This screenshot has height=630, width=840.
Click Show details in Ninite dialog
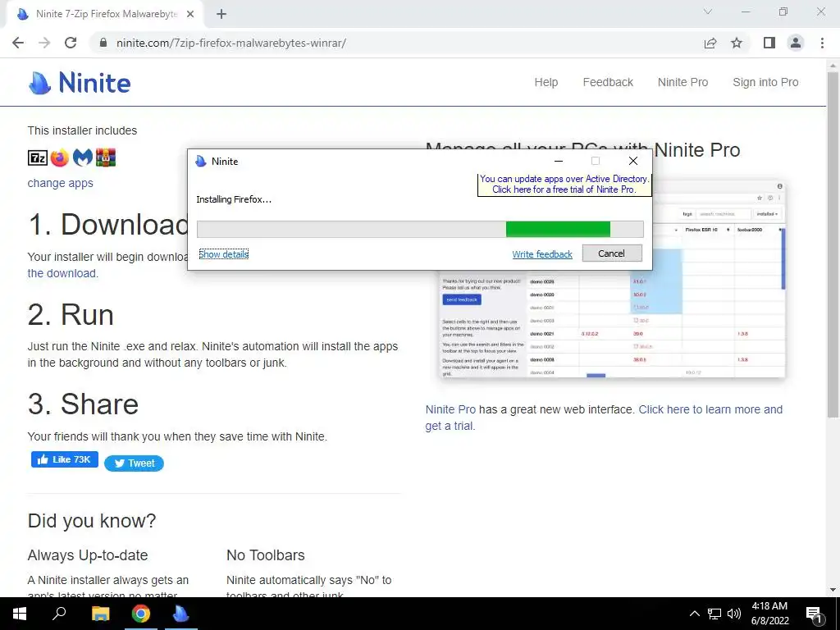click(x=223, y=254)
